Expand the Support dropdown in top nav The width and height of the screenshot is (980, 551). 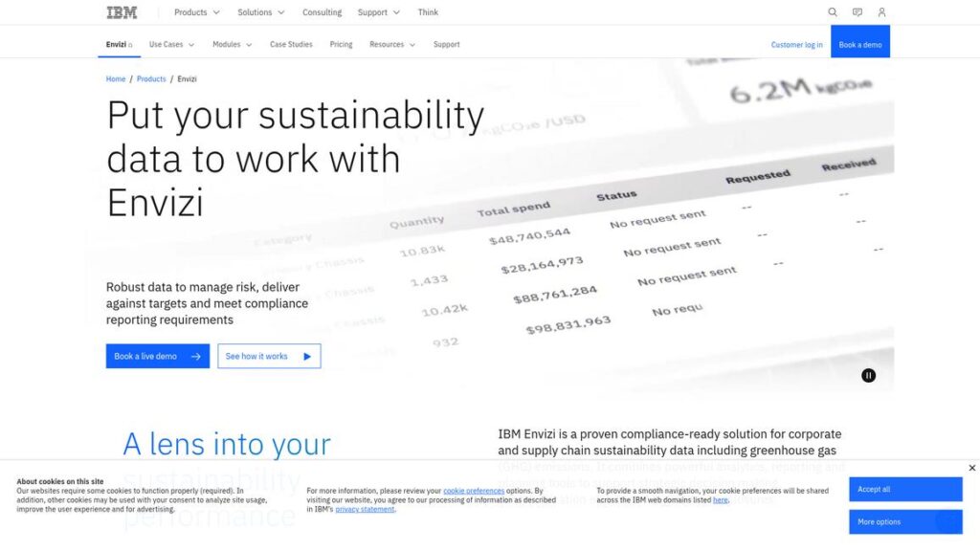pos(379,11)
